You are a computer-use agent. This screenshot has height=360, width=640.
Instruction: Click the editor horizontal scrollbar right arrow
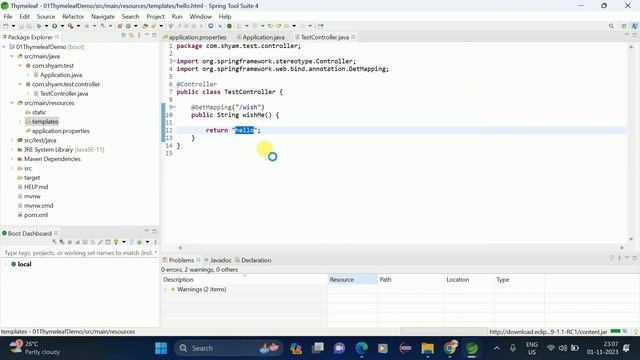coord(622,247)
